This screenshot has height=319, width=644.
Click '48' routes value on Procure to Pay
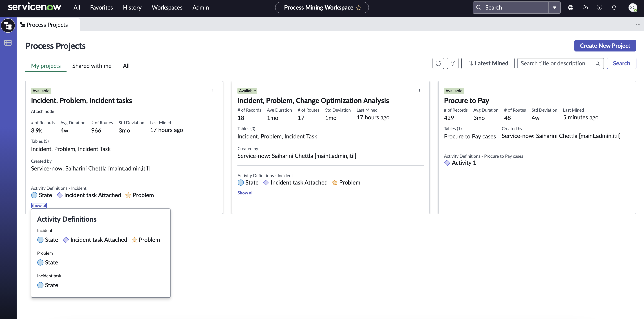(x=507, y=118)
